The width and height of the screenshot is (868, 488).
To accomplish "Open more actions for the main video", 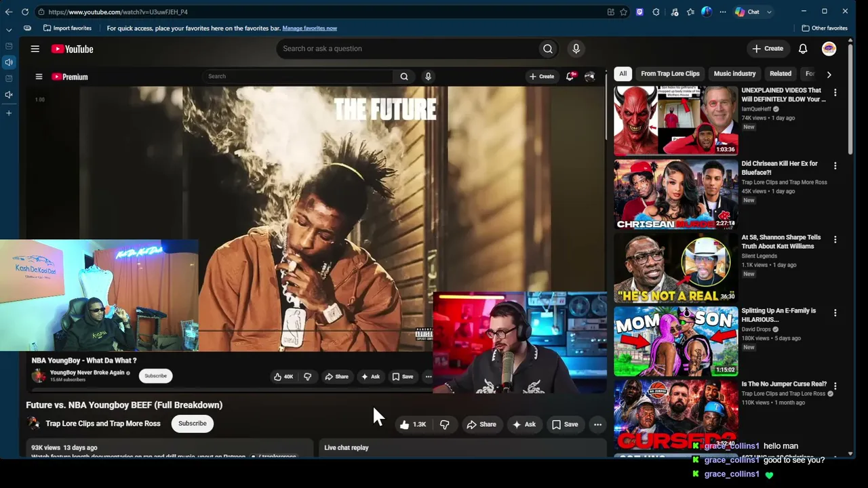I will (x=597, y=424).
